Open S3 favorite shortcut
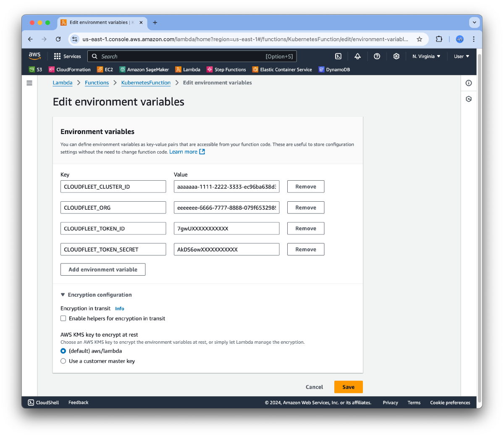504x437 pixels. pos(35,70)
